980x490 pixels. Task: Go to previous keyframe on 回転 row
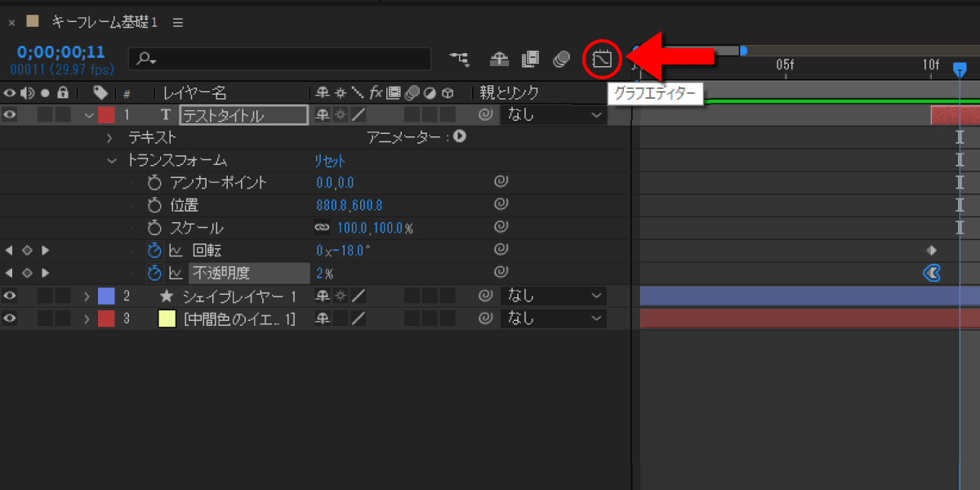(x=9, y=251)
